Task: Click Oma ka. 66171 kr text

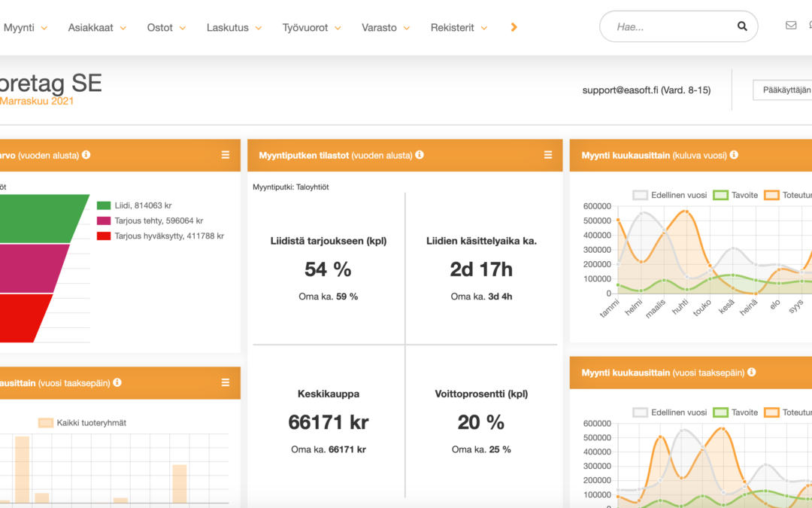Action: pyautogui.click(x=329, y=449)
